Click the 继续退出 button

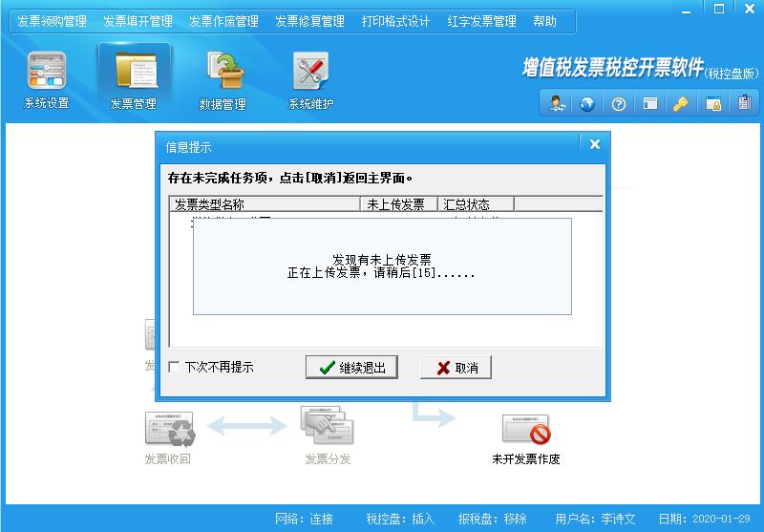[352, 368]
